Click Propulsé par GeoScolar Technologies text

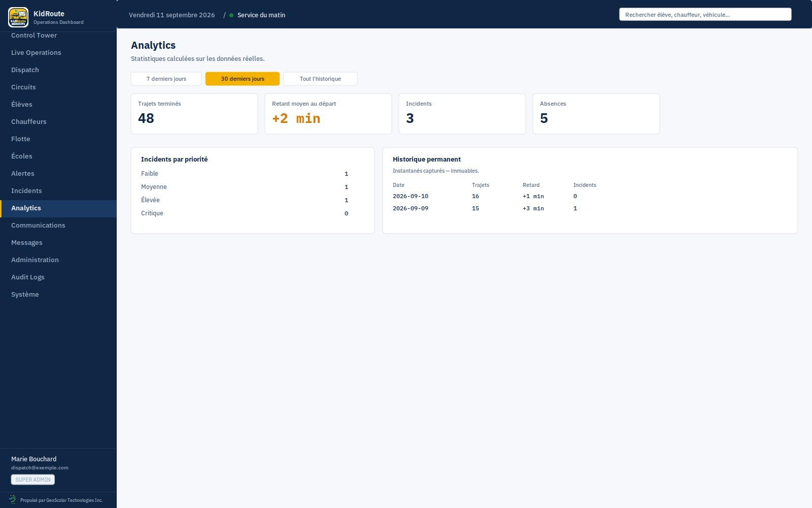(61, 500)
